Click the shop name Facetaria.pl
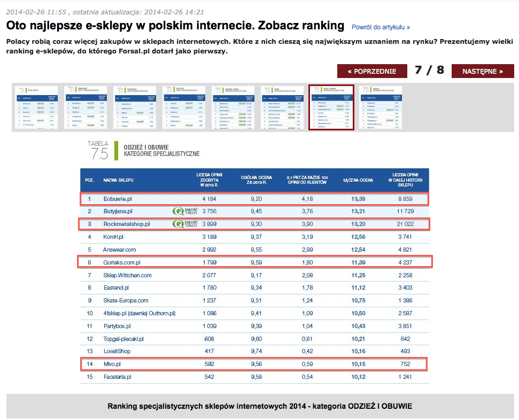519x420 pixels. 117,377
